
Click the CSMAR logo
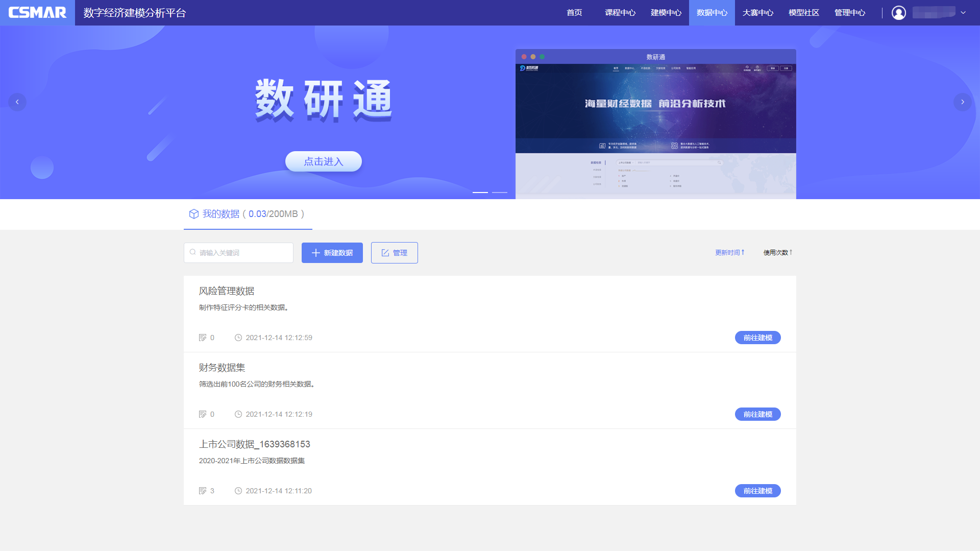coord(37,13)
